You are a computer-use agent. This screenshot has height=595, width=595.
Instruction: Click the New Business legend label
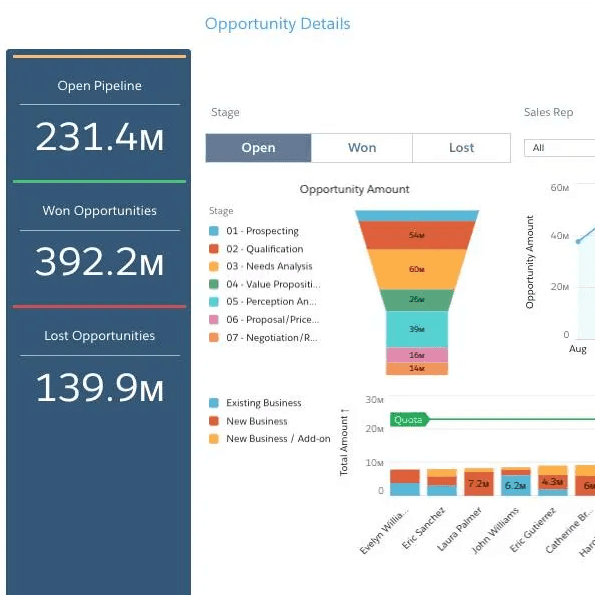tap(257, 421)
